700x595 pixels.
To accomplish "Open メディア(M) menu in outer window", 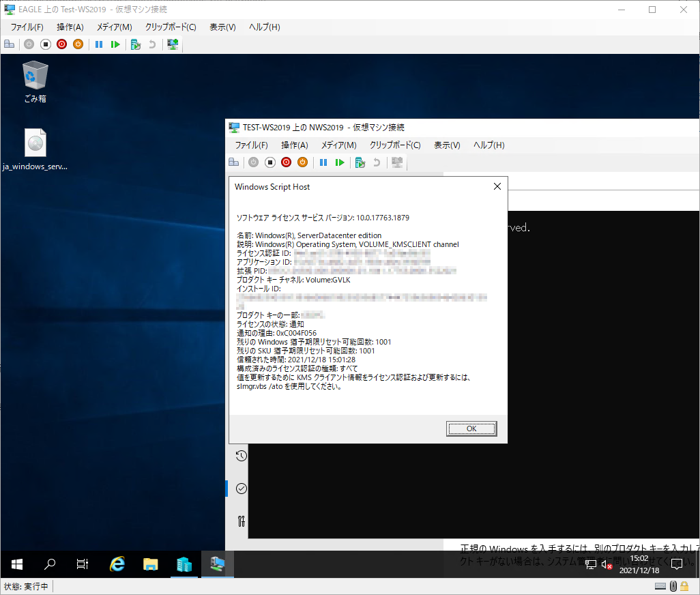I will [x=115, y=27].
